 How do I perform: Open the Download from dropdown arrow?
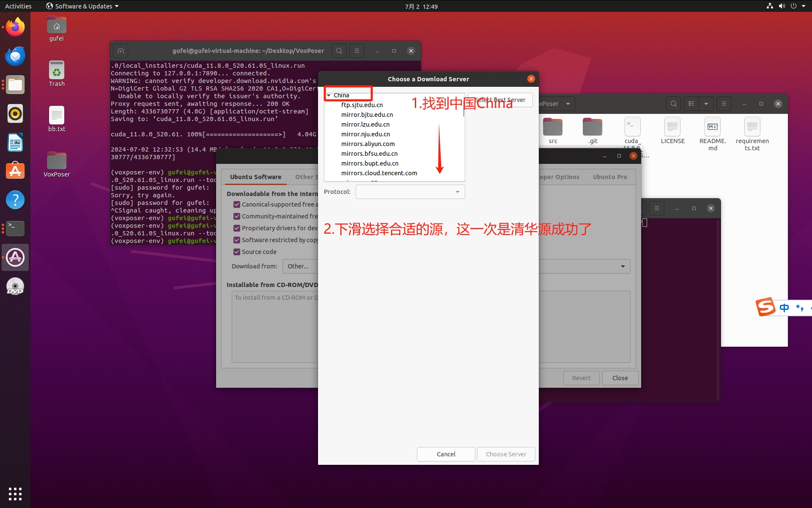623,266
